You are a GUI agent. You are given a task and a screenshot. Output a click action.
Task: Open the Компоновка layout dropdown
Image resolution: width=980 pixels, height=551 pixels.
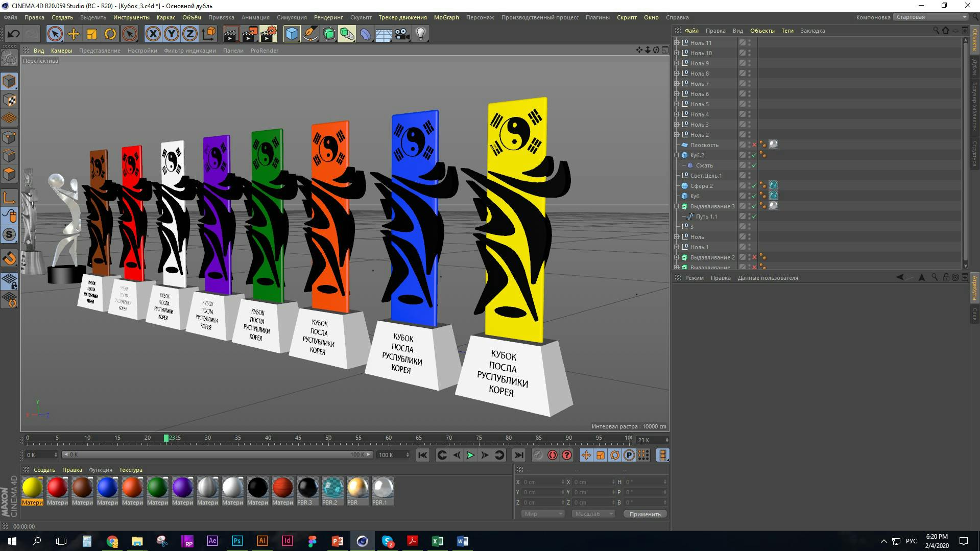pyautogui.click(x=931, y=17)
